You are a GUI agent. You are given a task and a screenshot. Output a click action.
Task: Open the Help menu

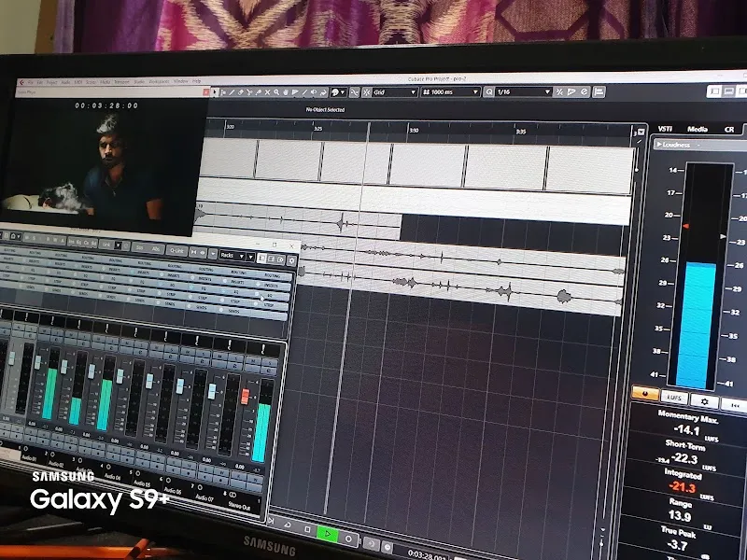pos(197,82)
